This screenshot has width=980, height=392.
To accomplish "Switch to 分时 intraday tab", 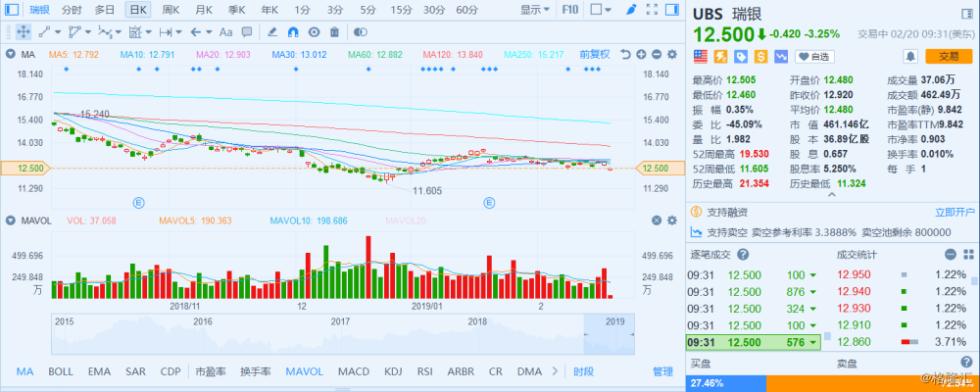I will point(72,10).
